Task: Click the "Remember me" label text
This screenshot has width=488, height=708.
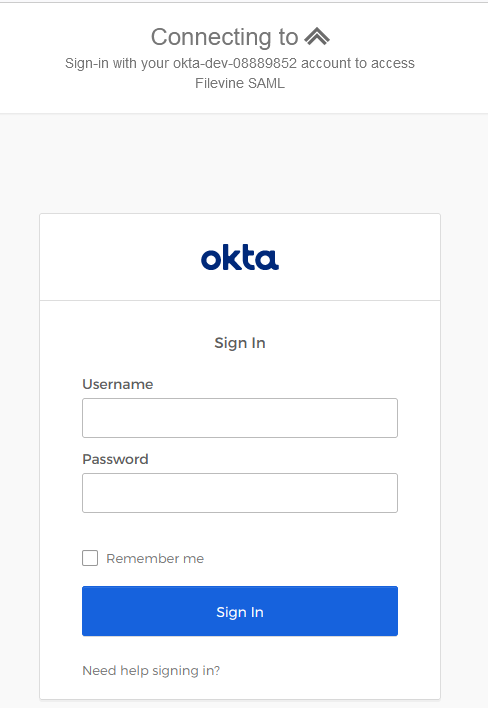Action: click(155, 559)
